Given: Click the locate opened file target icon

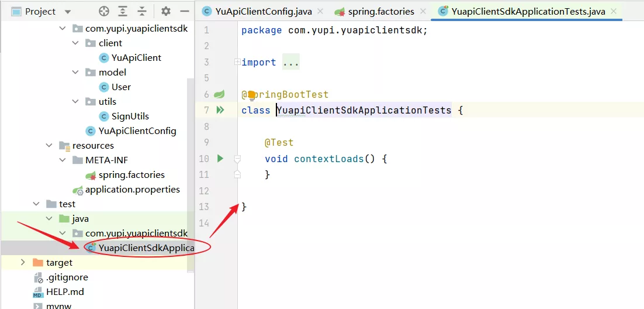Looking at the screenshot, I should (x=104, y=12).
